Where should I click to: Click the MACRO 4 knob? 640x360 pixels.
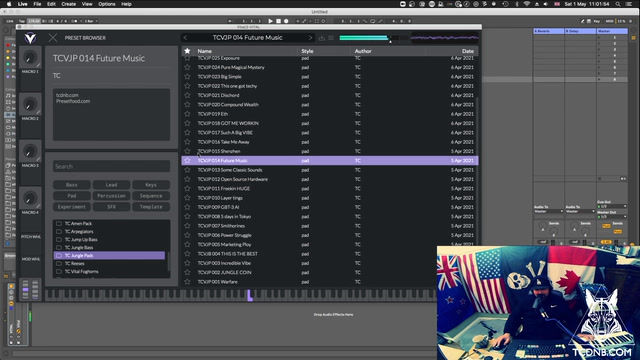coord(29,199)
